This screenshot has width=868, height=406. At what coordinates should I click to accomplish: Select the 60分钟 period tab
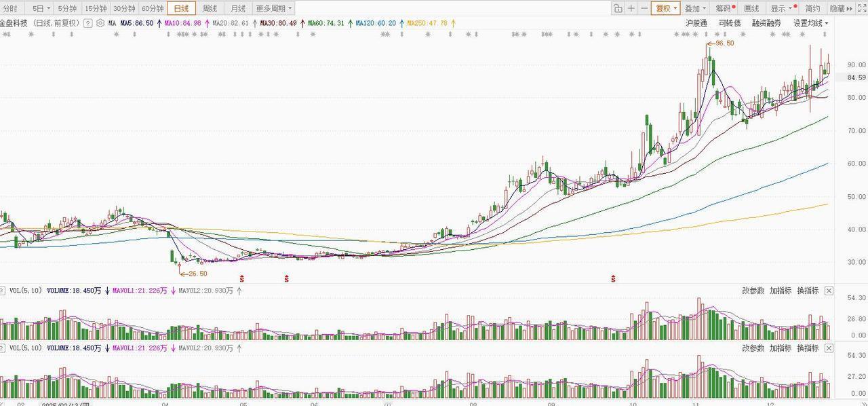click(x=153, y=9)
